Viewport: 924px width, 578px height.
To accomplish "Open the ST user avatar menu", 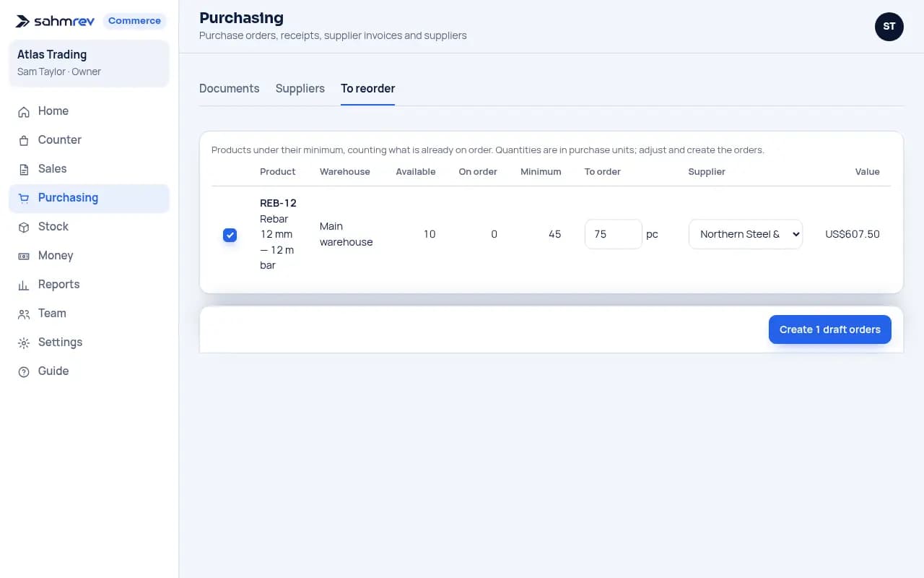I will tap(889, 27).
